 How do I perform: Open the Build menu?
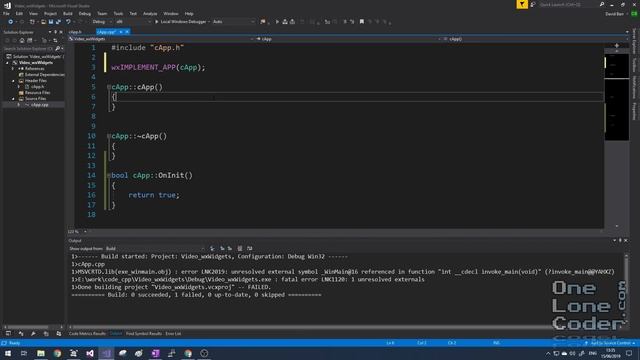67,13
